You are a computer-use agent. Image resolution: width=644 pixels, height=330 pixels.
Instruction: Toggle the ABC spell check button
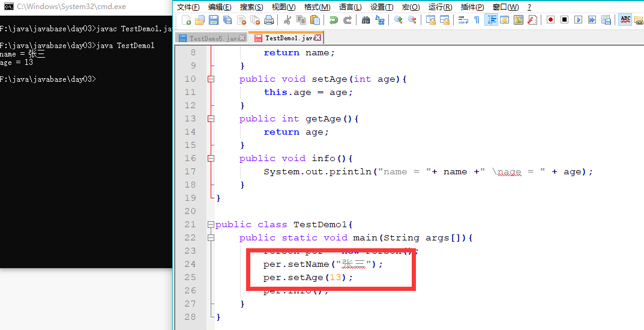click(625, 20)
